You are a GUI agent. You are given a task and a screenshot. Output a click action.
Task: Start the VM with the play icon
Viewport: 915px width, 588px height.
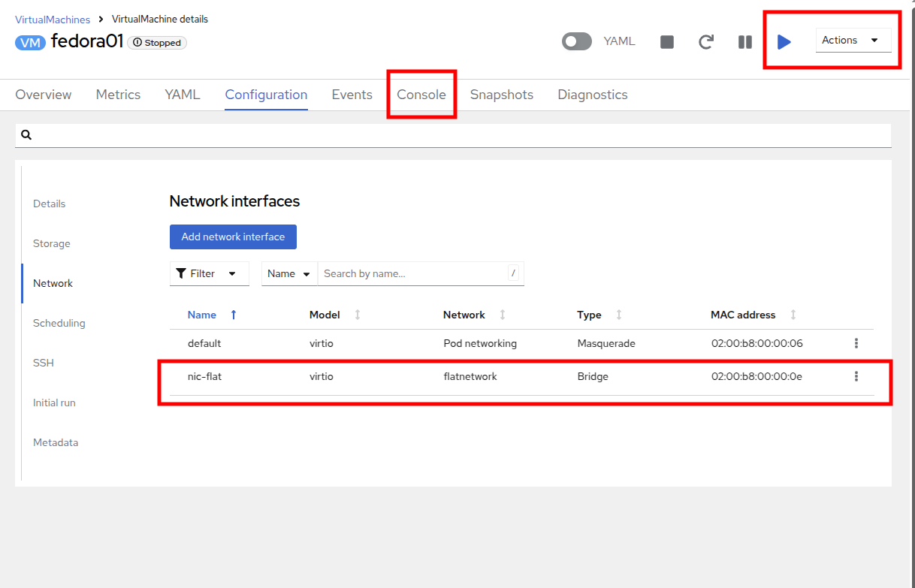(x=784, y=42)
